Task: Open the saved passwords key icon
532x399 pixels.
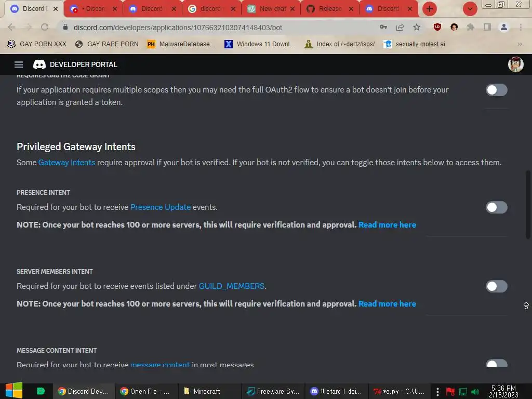Action: (x=383, y=27)
